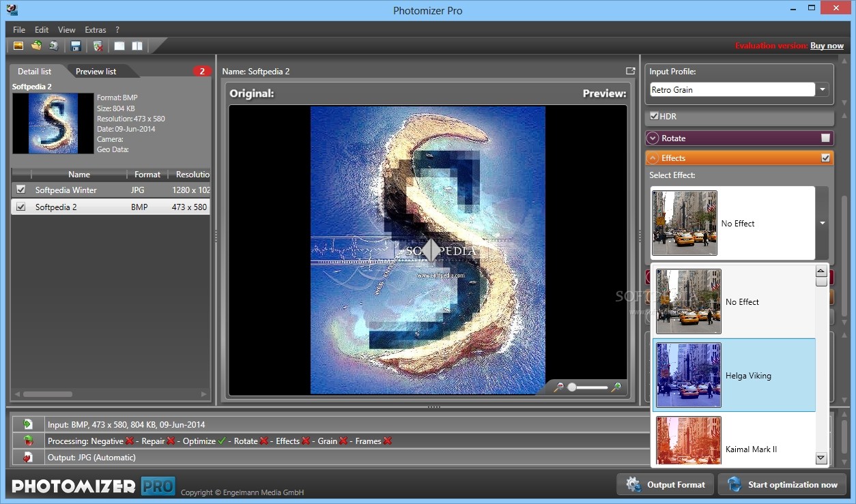Click the red badge showing 2
856x504 pixels.
(x=202, y=71)
